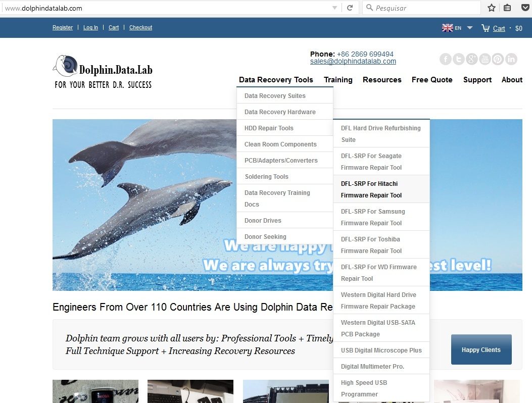Click the shopping cart icon

[486, 28]
